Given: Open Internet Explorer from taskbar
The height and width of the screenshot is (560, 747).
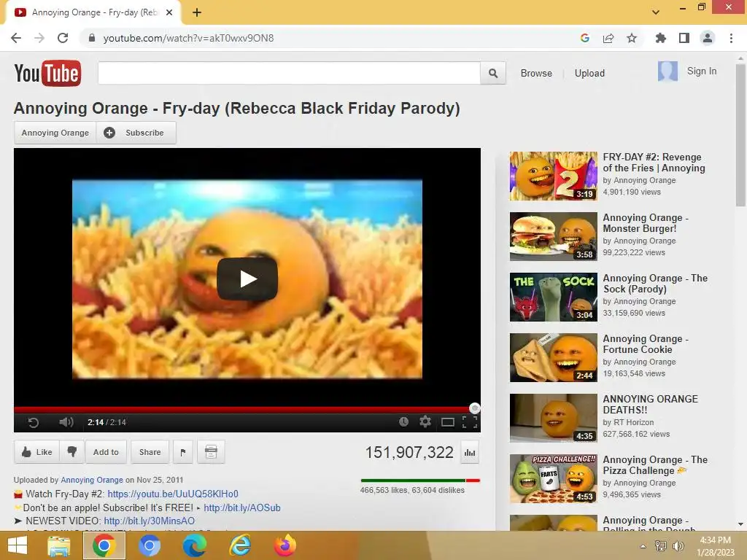Looking at the screenshot, I should [x=239, y=545].
